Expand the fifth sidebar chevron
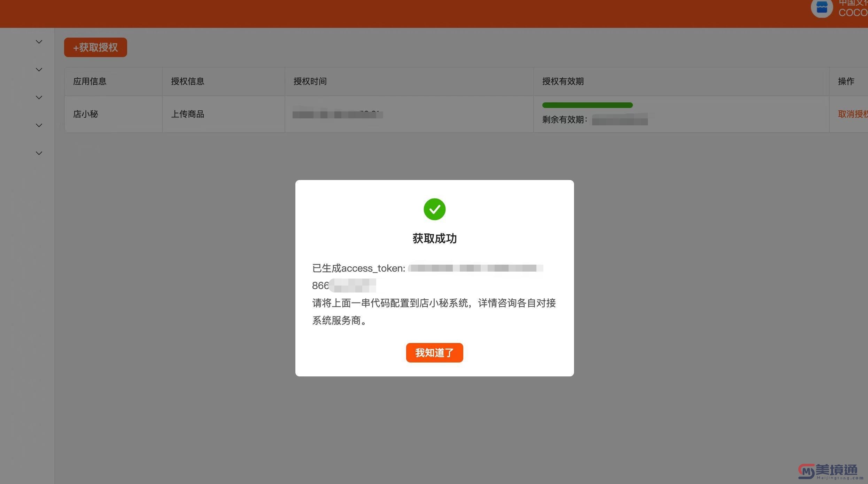Viewport: 868px width, 484px height. click(39, 153)
